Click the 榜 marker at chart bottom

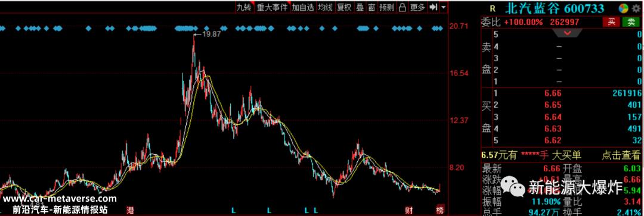click(x=440, y=210)
